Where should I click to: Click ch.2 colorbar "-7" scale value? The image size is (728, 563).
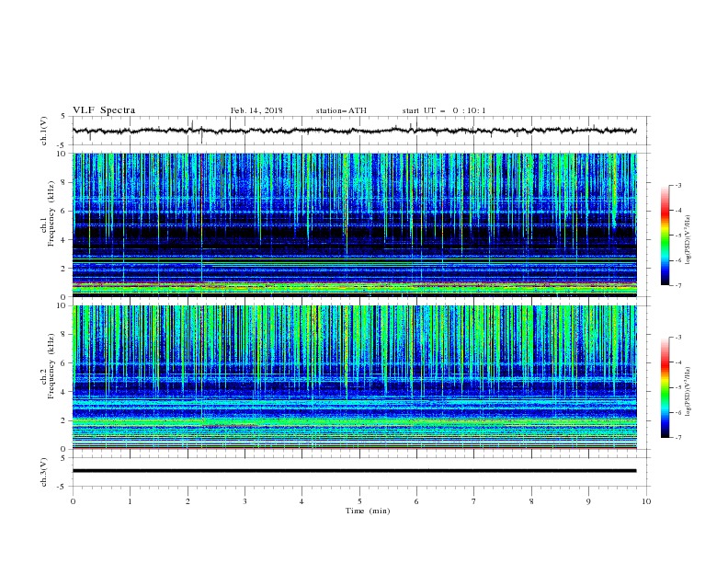pyautogui.click(x=678, y=438)
